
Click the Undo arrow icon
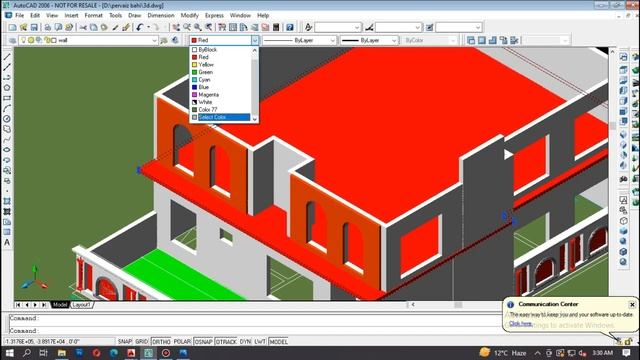pos(140,27)
